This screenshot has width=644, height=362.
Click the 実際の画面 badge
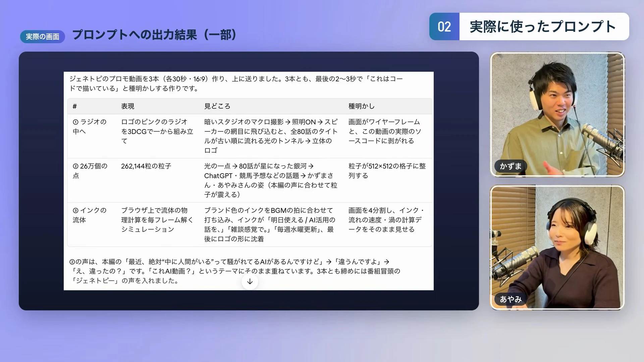pos(43,37)
